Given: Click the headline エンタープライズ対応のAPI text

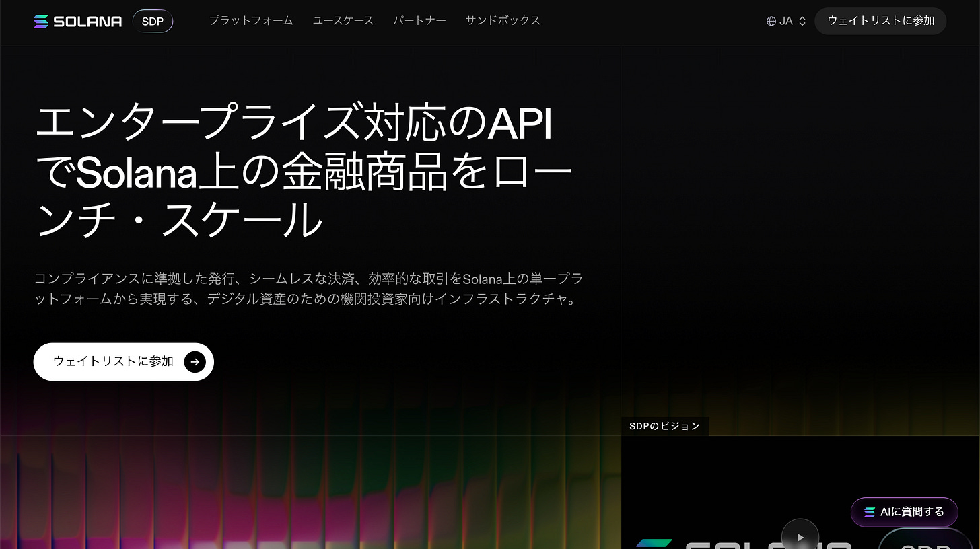Looking at the screenshot, I should [x=293, y=124].
